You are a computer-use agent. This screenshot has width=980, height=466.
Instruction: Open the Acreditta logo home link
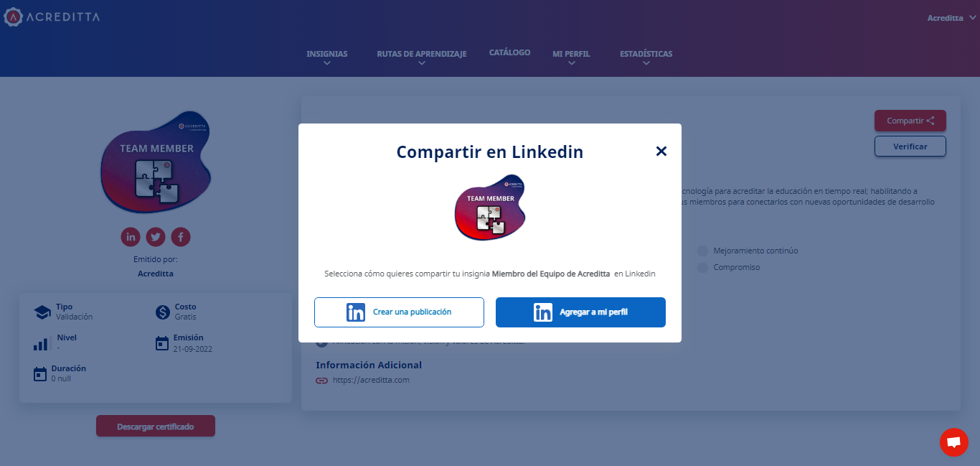tap(52, 17)
